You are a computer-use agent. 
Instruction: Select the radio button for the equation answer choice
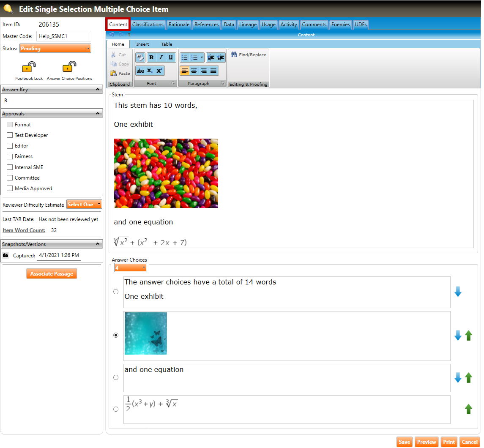click(116, 409)
